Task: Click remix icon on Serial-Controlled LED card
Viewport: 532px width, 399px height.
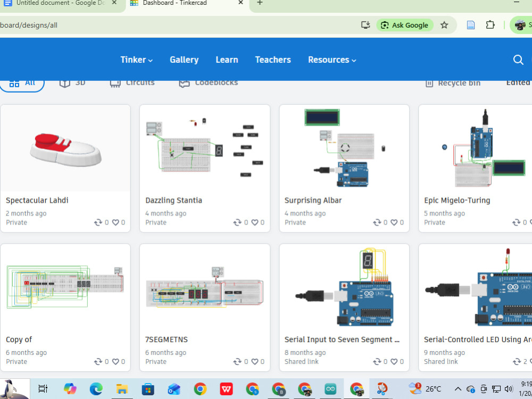Action: (516, 362)
